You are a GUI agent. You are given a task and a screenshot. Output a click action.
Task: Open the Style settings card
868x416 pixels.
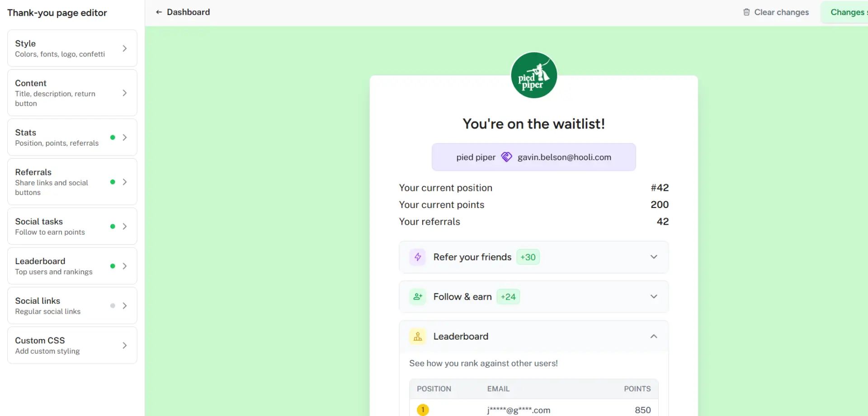click(x=72, y=48)
